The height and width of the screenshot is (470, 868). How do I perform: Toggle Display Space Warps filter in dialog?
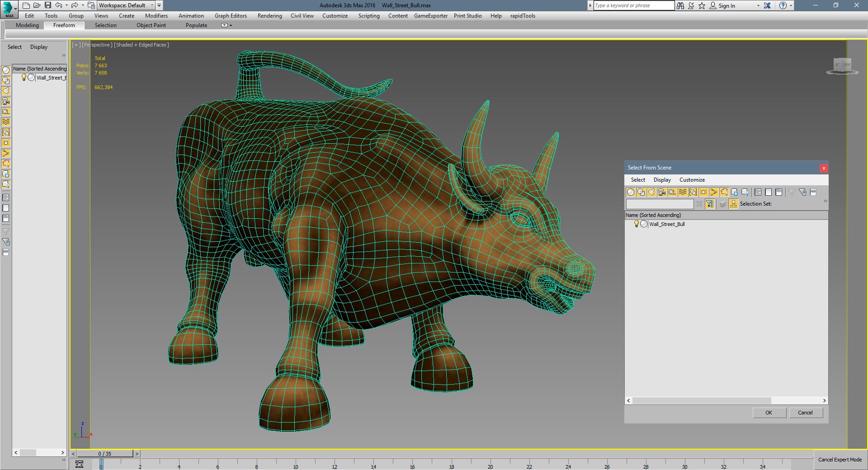(683, 192)
